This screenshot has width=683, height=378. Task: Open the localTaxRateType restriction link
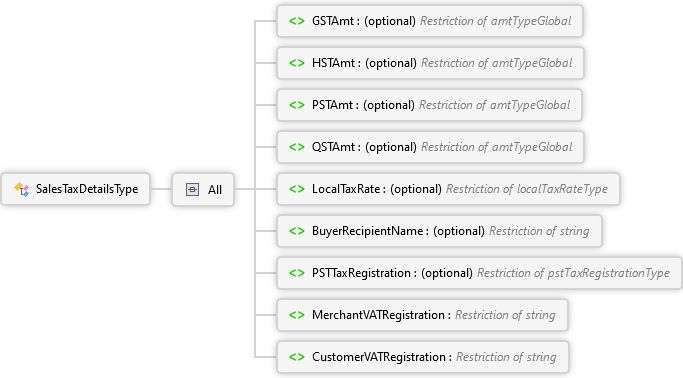click(527, 189)
